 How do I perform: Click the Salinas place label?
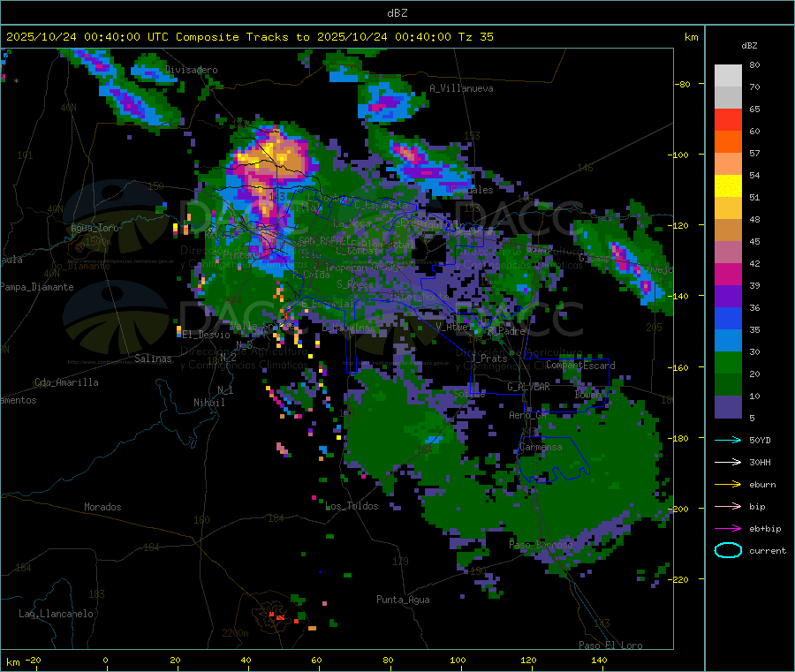(153, 359)
